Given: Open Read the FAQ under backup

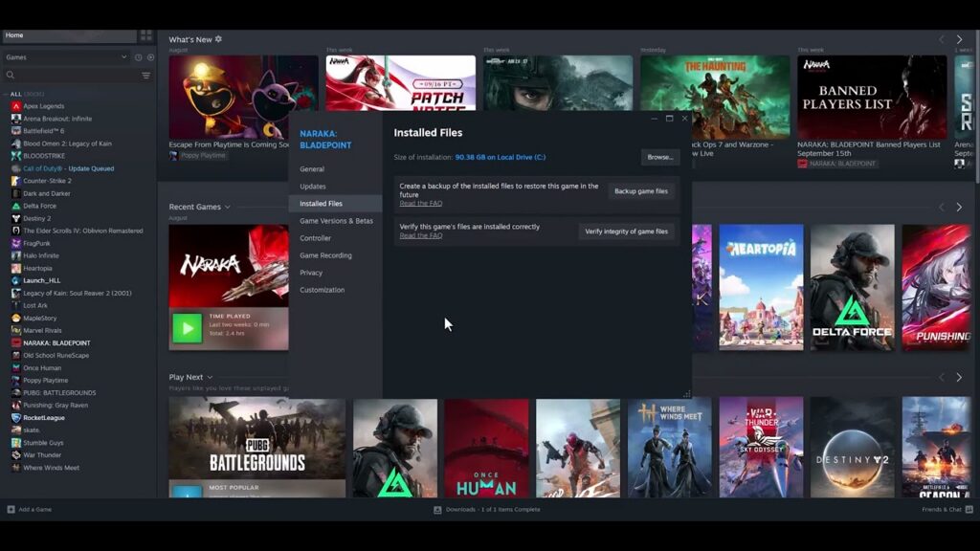Looking at the screenshot, I should click(421, 203).
